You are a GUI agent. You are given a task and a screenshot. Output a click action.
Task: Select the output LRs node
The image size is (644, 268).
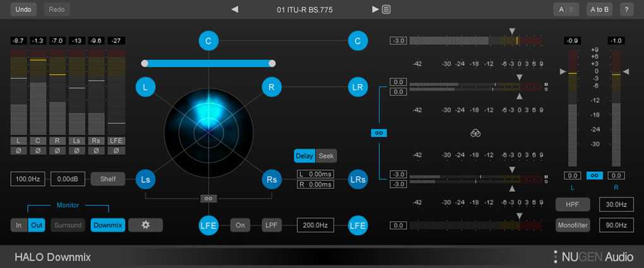click(358, 180)
